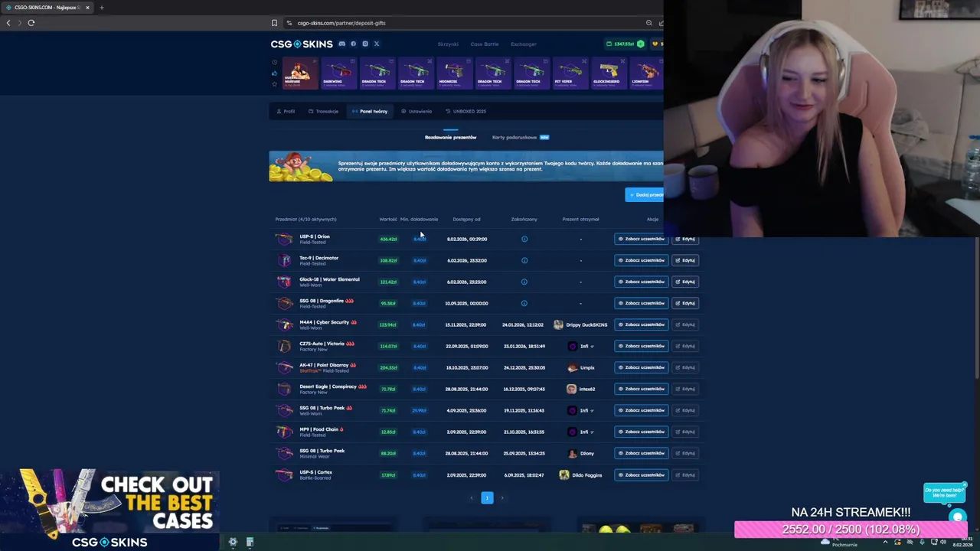This screenshot has width=980, height=551.
Task: Click the Windows taskbar calculator icon
Action: point(250,542)
